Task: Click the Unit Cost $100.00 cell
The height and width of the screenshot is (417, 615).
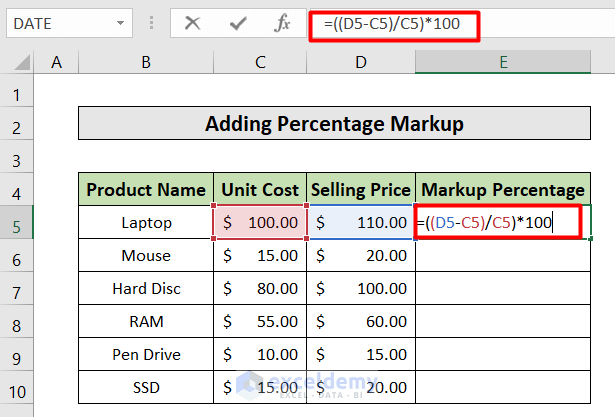Action: pyautogui.click(x=260, y=222)
